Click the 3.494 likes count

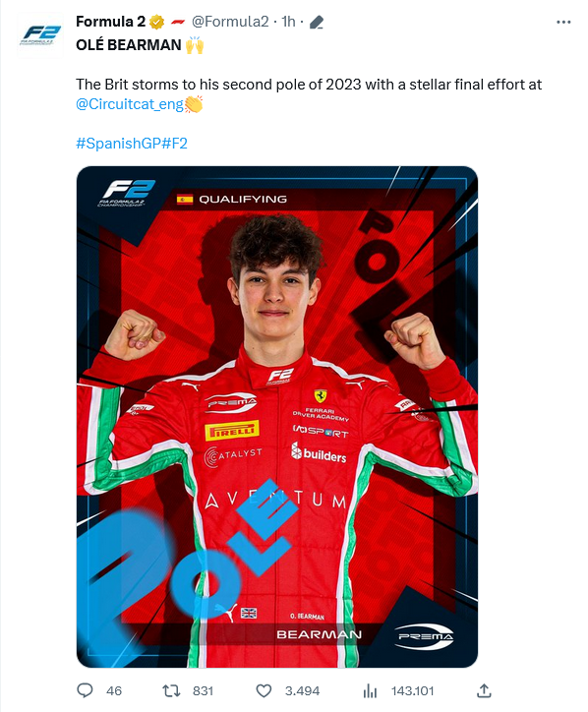pos(303,691)
